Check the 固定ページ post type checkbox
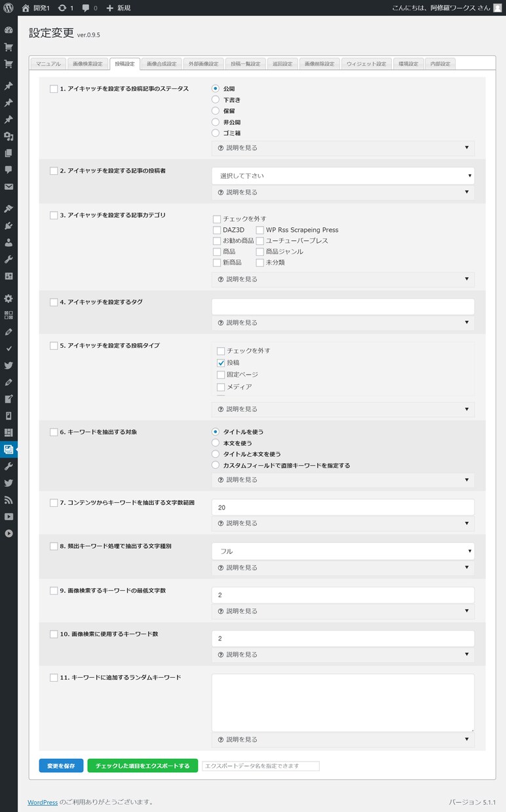506x812 pixels. [221, 375]
